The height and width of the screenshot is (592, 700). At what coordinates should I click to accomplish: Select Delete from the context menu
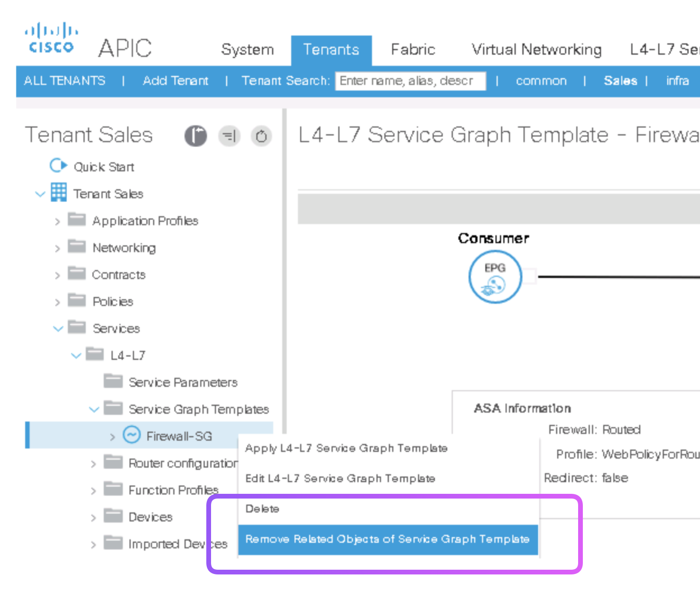point(262,509)
